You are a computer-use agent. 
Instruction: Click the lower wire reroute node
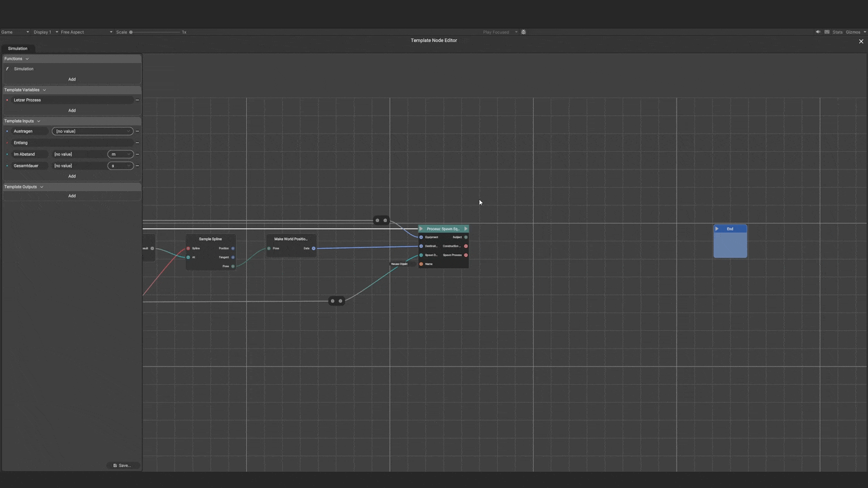click(336, 301)
